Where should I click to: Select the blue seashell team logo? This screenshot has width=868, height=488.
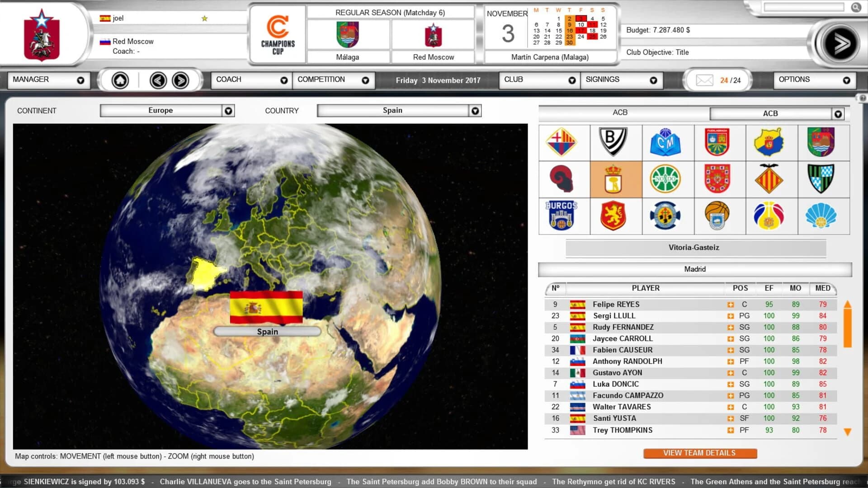click(x=823, y=216)
